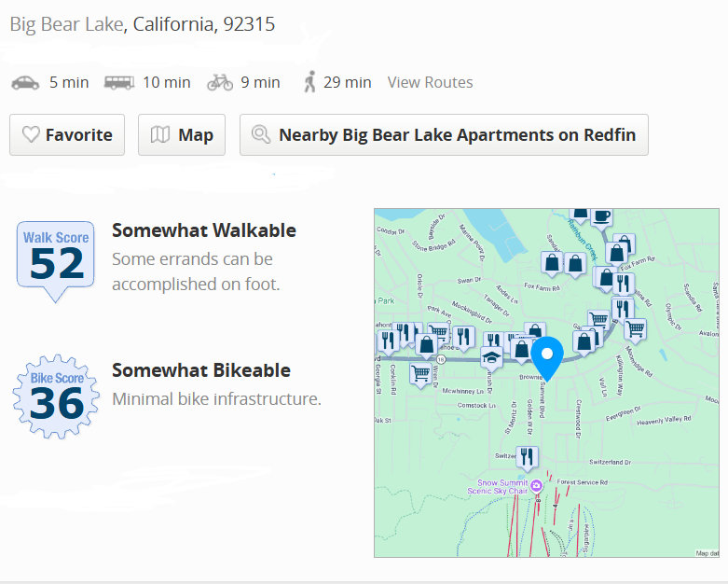
Task: Click the '5 min' drive time
Action: click(x=69, y=82)
